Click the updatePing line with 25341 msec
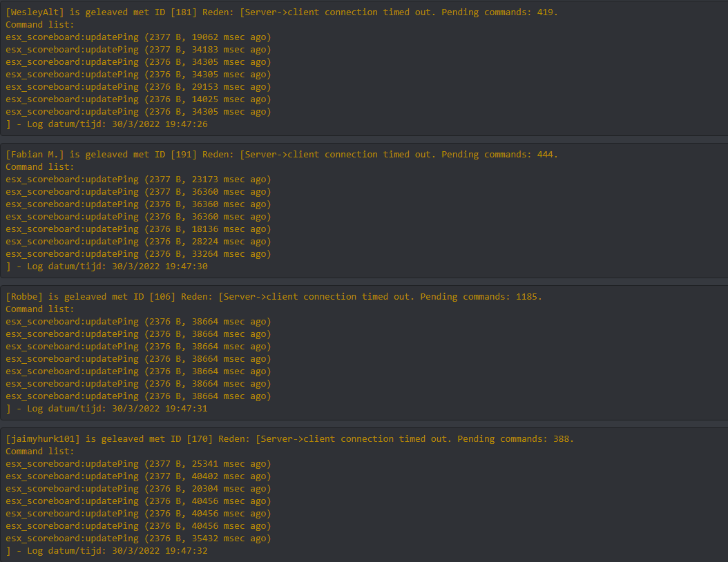Viewport: 728px width, 562px height. [138, 464]
